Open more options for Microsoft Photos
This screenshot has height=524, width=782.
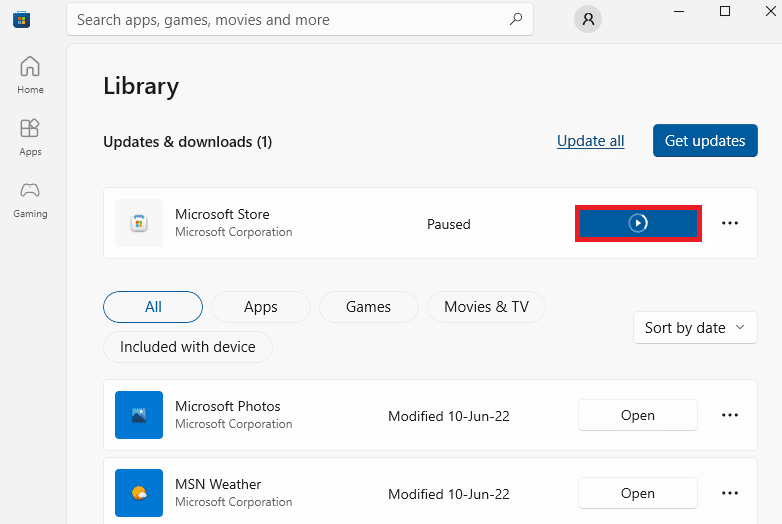click(730, 415)
